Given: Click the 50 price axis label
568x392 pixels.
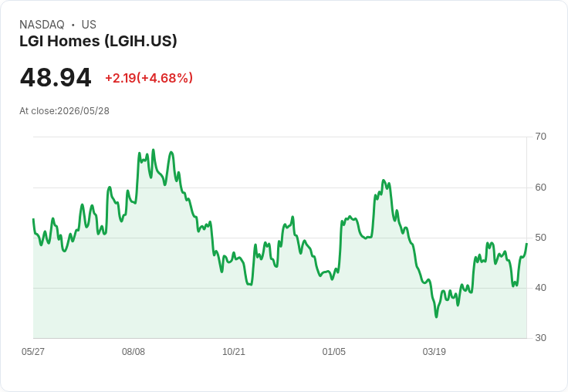Looking at the screenshot, I should (x=540, y=238).
